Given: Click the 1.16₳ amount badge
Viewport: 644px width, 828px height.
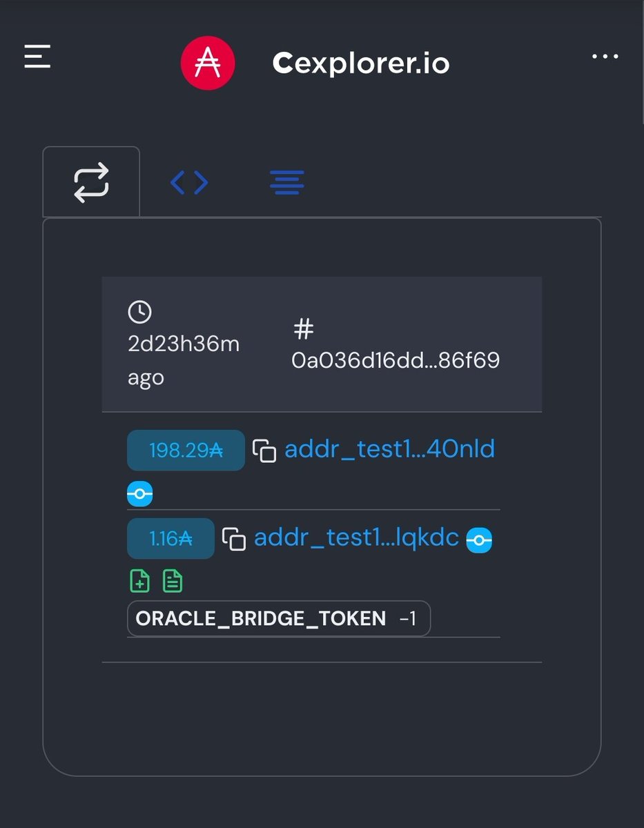Looking at the screenshot, I should [170, 539].
